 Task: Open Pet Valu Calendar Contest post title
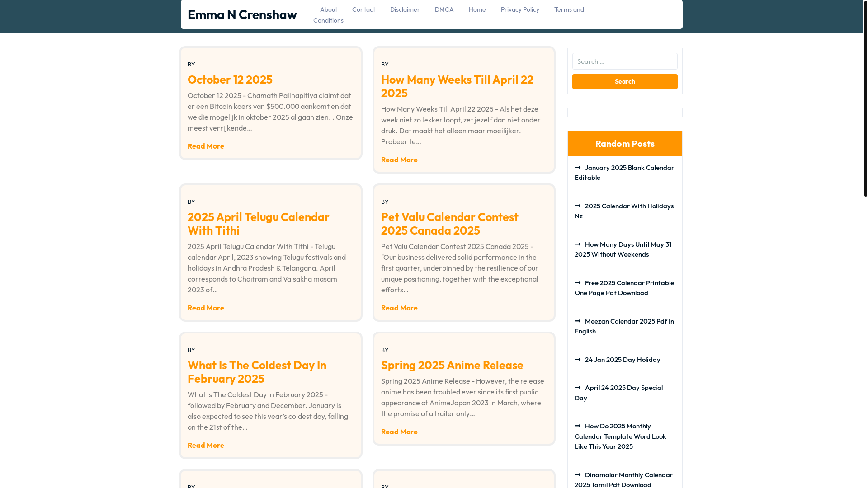pos(449,224)
